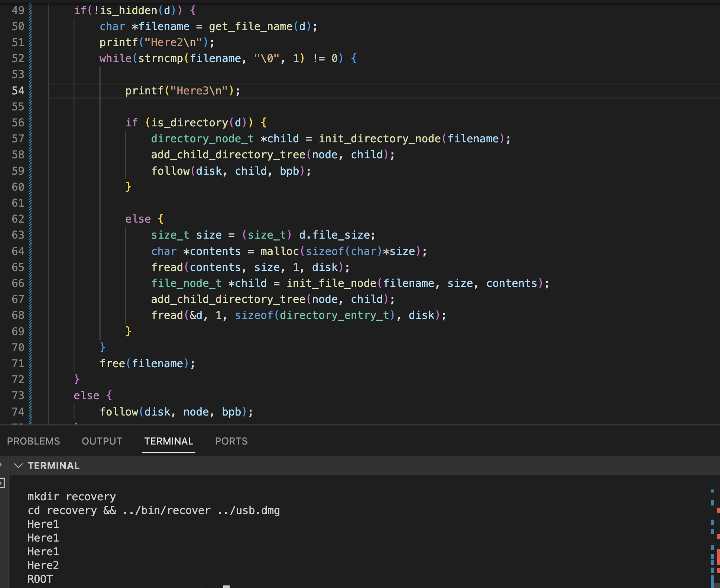Open the OUTPUT panel tab
The width and height of the screenshot is (720, 588).
tap(102, 441)
